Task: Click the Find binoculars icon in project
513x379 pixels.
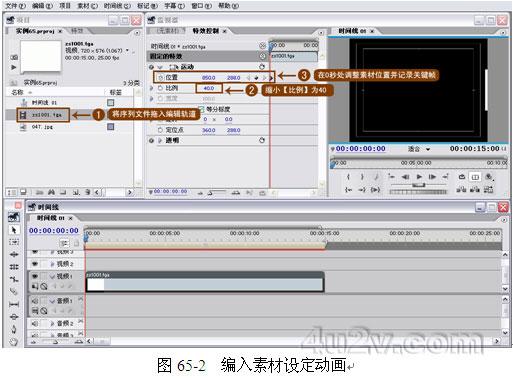Action: coord(51,192)
